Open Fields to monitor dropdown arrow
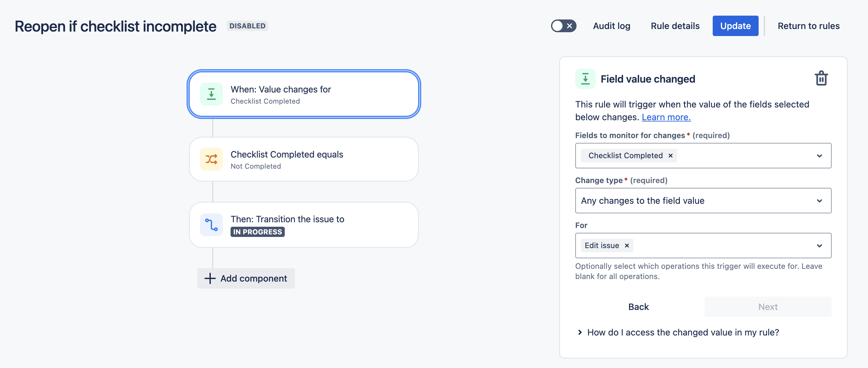 pos(819,156)
